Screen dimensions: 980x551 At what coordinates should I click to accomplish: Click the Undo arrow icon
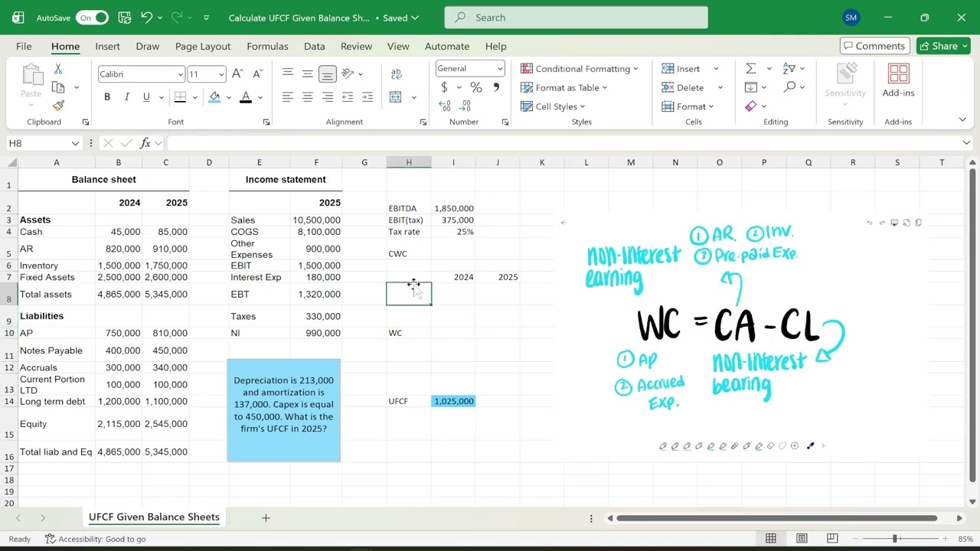click(147, 18)
